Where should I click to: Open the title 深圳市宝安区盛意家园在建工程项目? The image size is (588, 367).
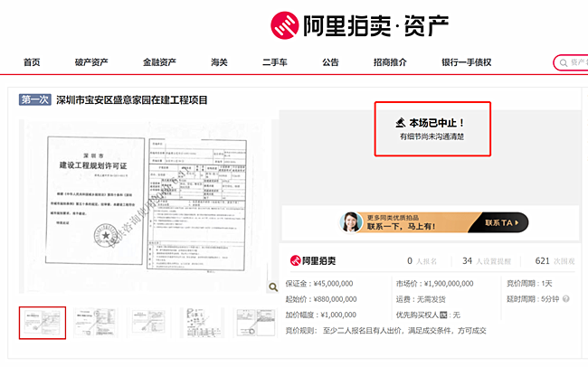coord(132,100)
